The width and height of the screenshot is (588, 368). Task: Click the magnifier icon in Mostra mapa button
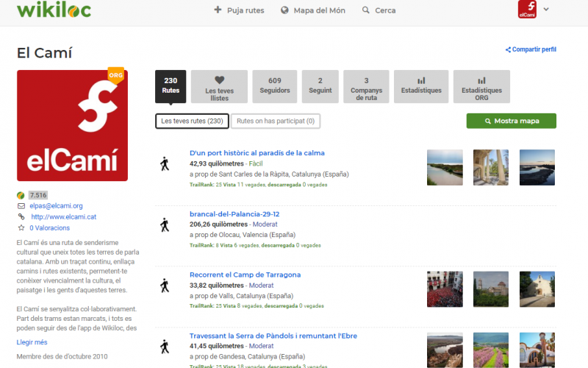pyautogui.click(x=488, y=121)
